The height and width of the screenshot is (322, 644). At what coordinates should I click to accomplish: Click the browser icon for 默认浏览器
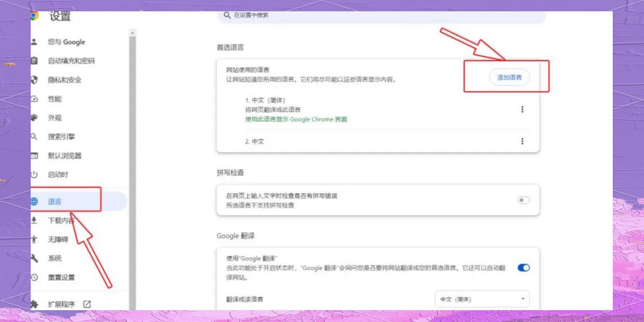pos(34,156)
